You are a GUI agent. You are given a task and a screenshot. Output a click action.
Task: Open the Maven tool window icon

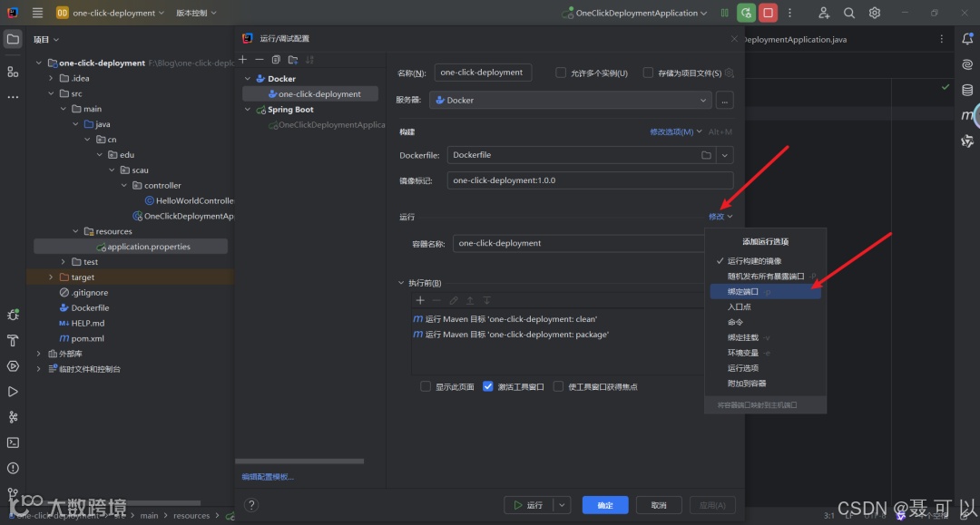coord(967,115)
